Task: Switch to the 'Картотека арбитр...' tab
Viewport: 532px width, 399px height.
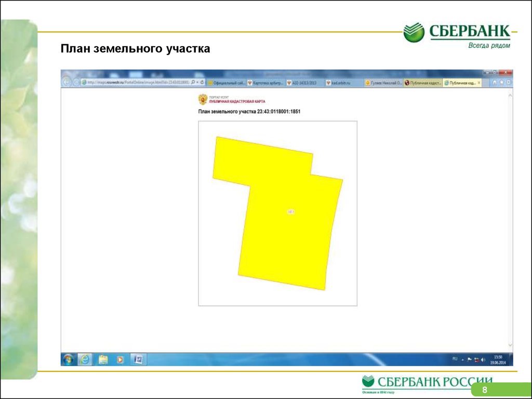Action: (265, 83)
